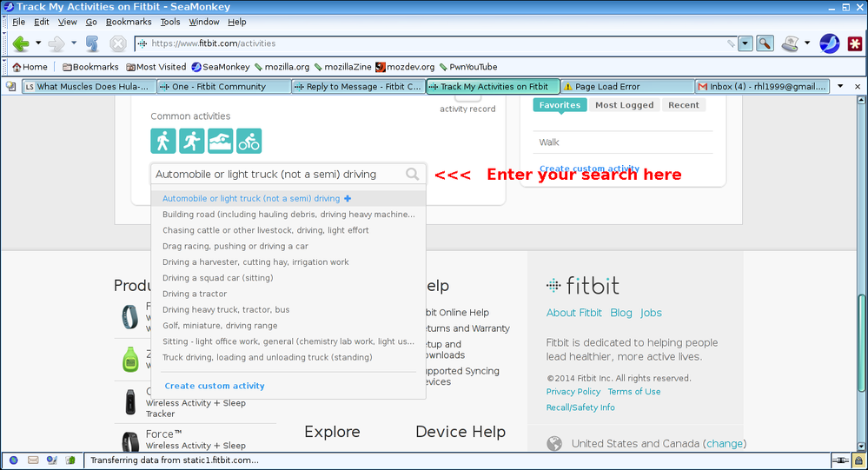Viewport: 868px width, 470px height.
Task: Open the Window menu
Action: (203, 22)
